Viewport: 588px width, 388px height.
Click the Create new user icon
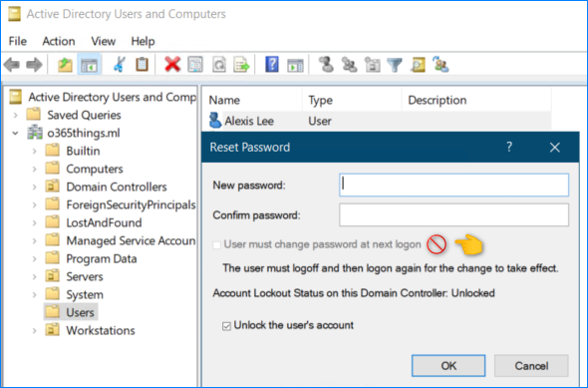click(326, 64)
